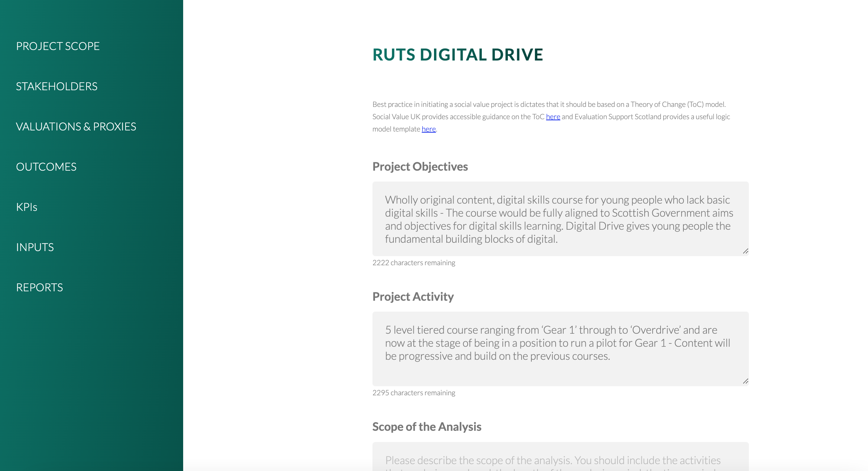View the Reports page

tap(39, 287)
